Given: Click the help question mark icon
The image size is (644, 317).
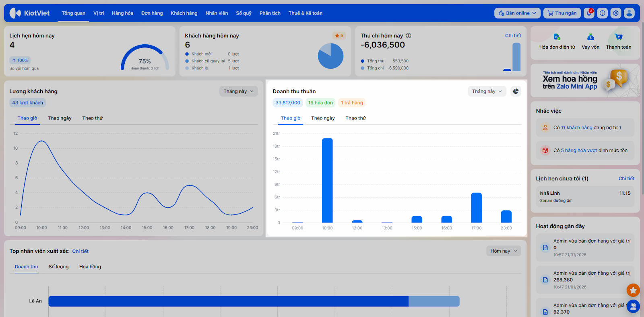Looking at the screenshot, I should coord(602,13).
